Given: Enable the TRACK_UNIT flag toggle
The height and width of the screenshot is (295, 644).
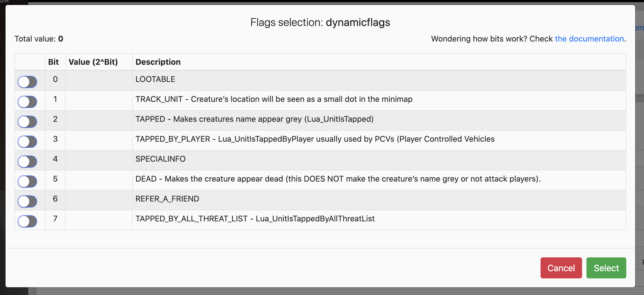Looking at the screenshot, I should coord(27,102).
